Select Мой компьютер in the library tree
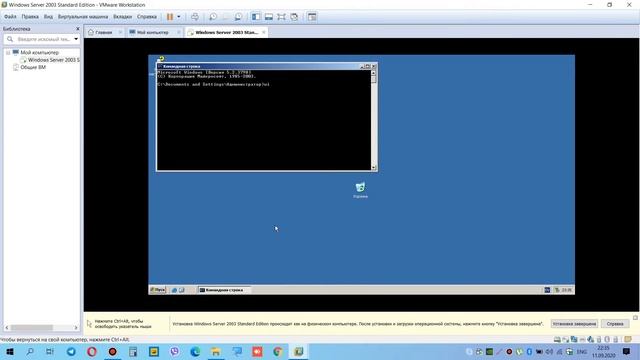 [x=40, y=53]
